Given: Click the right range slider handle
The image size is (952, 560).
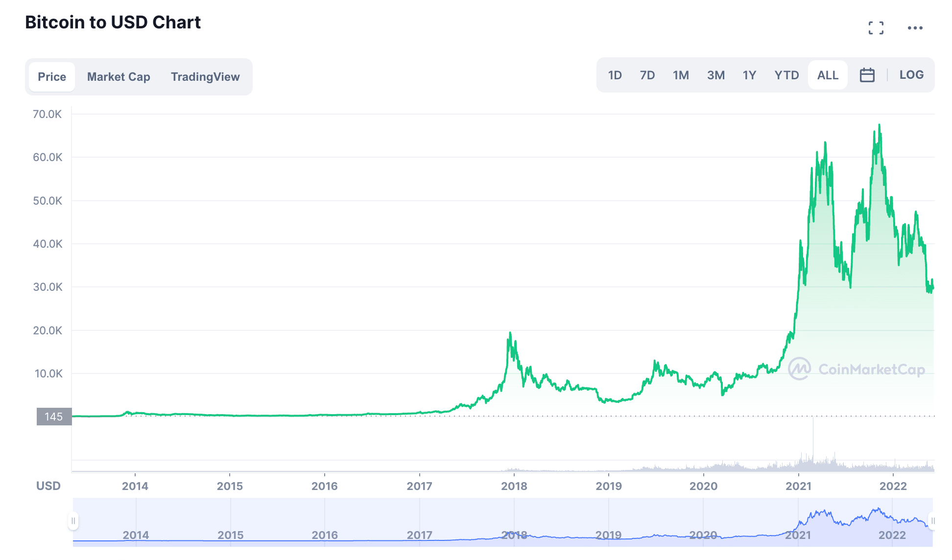Looking at the screenshot, I should pyautogui.click(x=932, y=521).
